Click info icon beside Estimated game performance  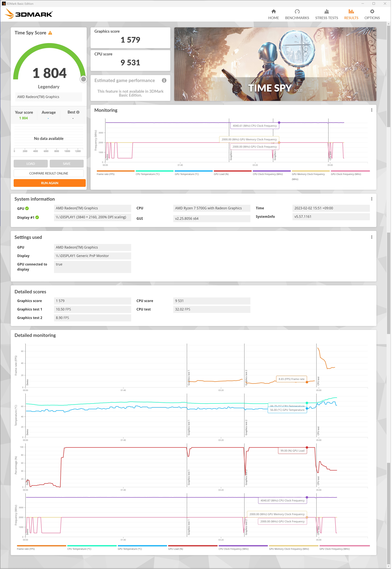pos(164,80)
